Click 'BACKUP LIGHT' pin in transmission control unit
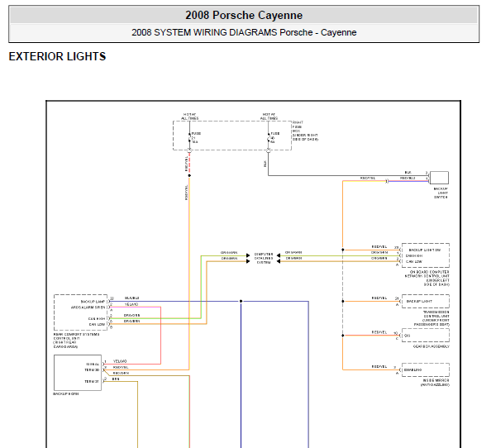Viewport: 496px width, 448px height. click(419, 301)
